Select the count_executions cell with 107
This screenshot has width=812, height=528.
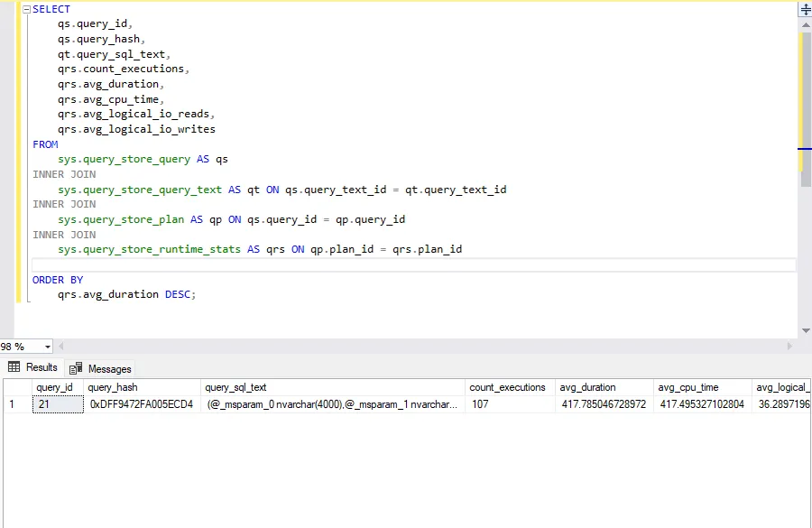click(508, 404)
